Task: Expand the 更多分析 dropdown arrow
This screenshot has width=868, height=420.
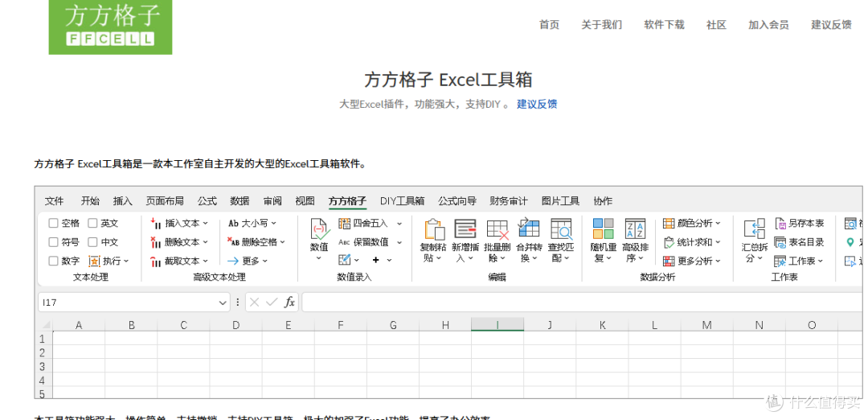Action: [x=718, y=261]
